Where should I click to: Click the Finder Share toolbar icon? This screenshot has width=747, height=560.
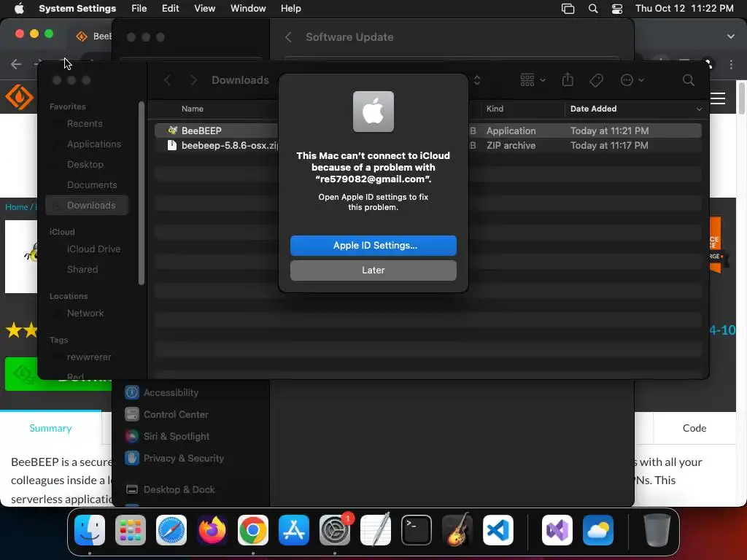pos(568,79)
